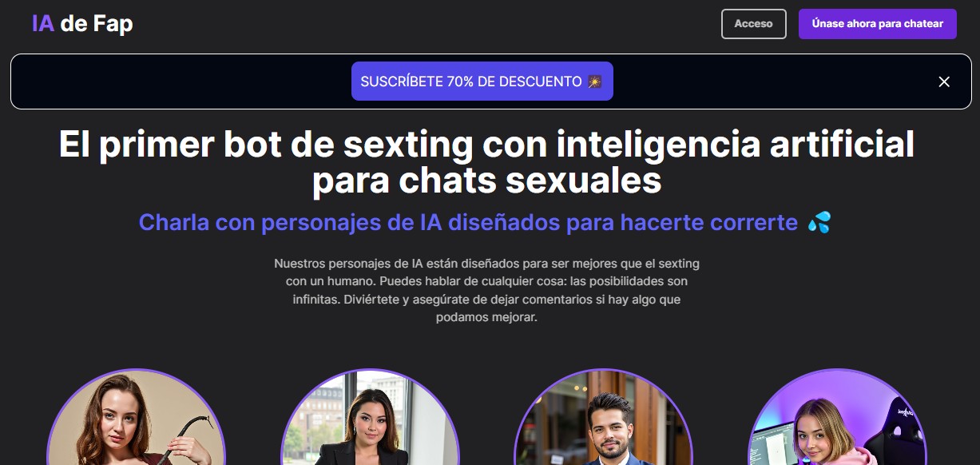Dismiss the discount banner with the X
Screen dimensions: 980x465
[x=944, y=81]
